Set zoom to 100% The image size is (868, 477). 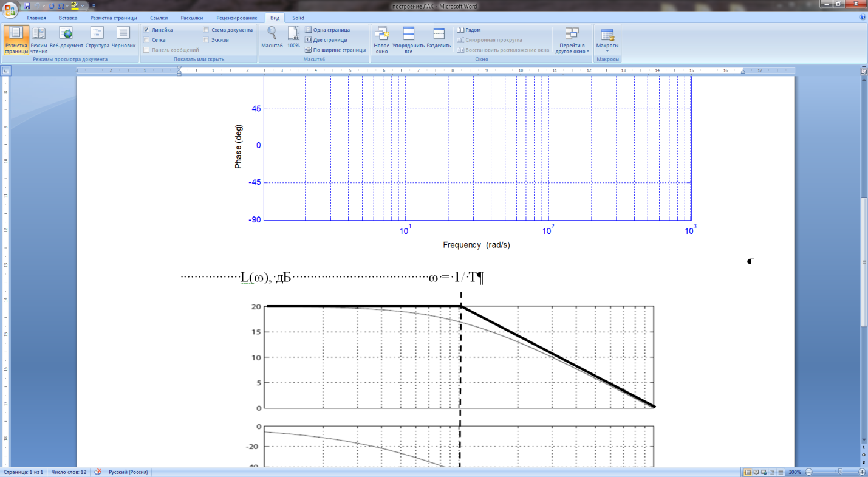click(293, 38)
